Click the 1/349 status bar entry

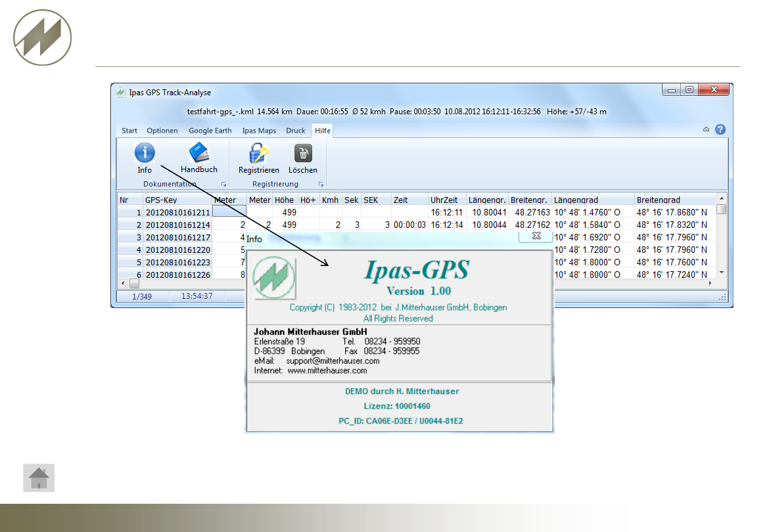coord(142,296)
